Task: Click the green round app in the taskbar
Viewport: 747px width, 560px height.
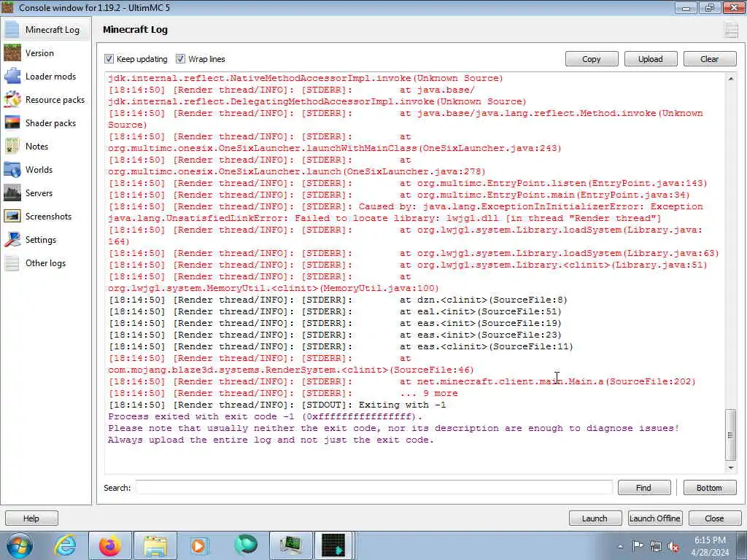Action: [x=246, y=545]
